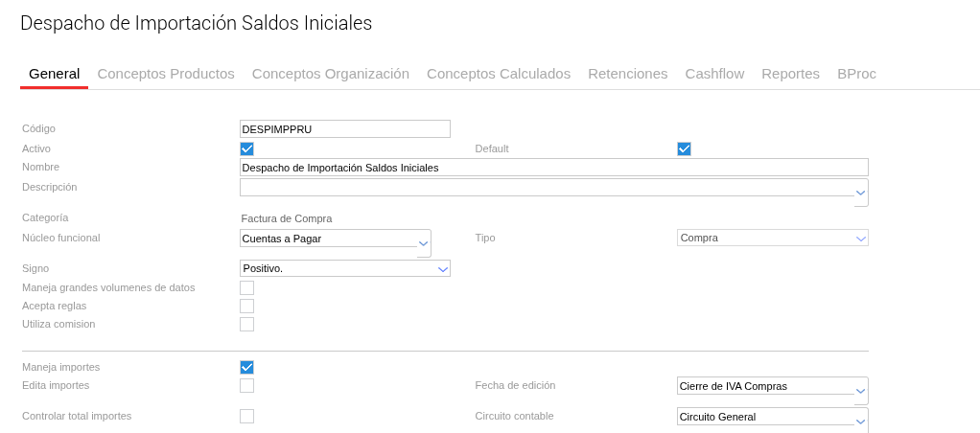Open the Conceptos Calculados tab
This screenshot has height=433, width=980.
498,74
